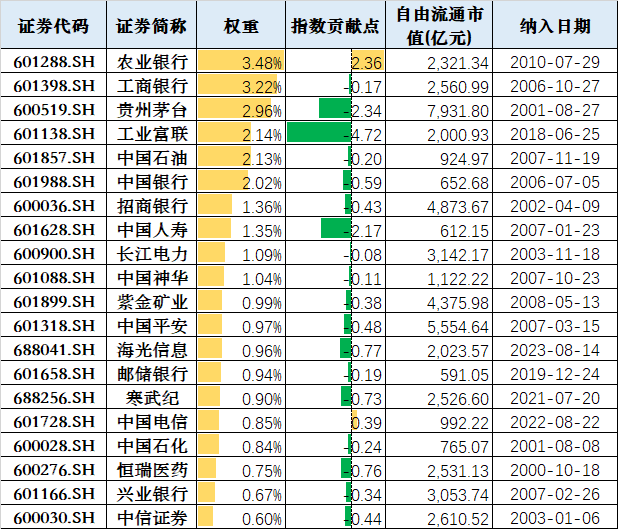618x529 pixels.
Task: Select market value 2,531.13
Action: (x=439, y=469)
